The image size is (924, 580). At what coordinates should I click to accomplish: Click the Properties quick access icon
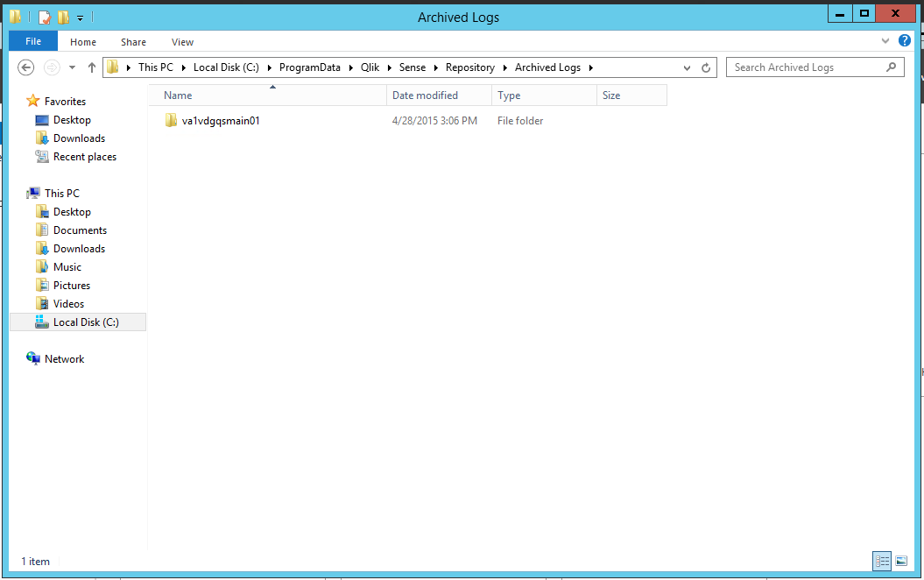(x=45, y=18)
